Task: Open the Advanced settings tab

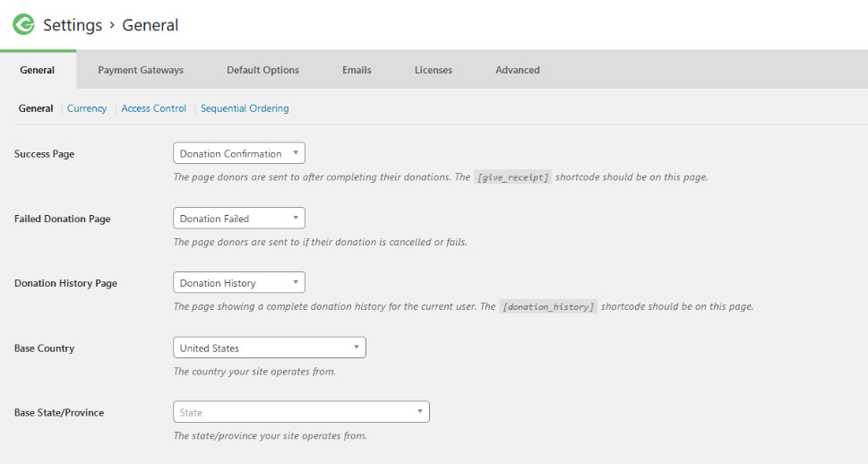Action: [517, 70]
